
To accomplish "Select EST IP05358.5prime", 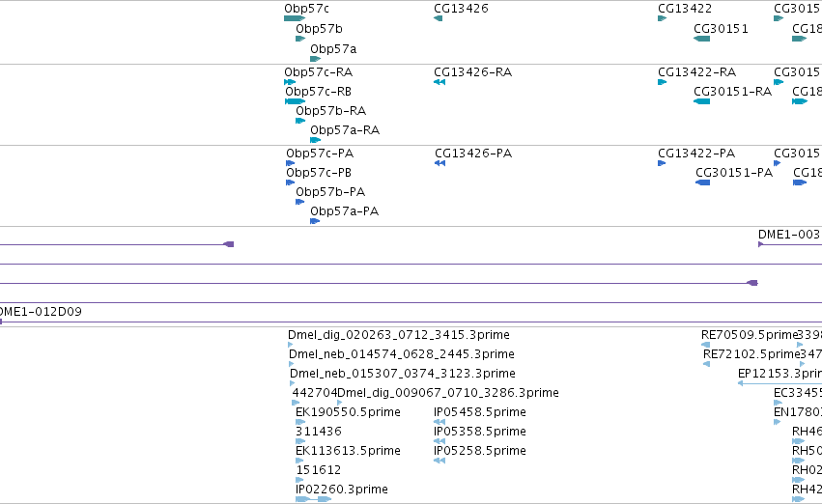I will (480, 432).
